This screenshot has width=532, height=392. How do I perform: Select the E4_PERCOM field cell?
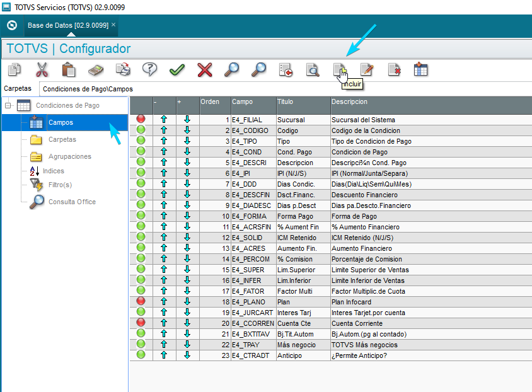point(253,259)
